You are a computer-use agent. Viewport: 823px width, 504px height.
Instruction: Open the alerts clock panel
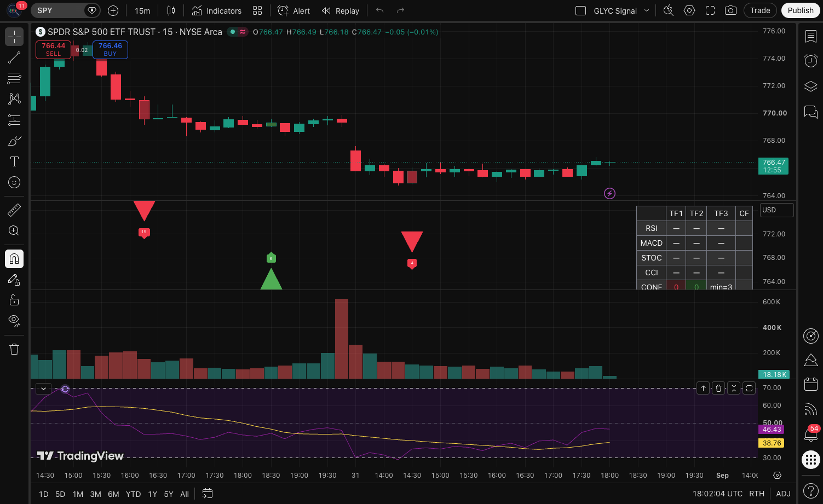pos(810,61)
